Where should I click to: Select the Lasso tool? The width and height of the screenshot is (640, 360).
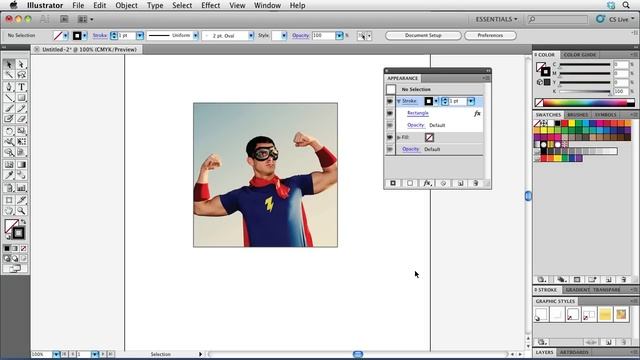click(21, 75)
